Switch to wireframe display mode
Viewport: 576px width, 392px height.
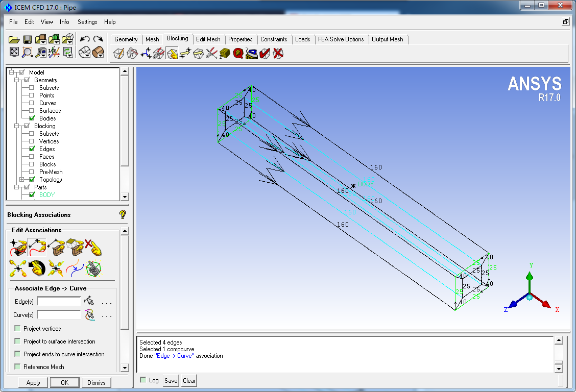[x=84, y=52]
